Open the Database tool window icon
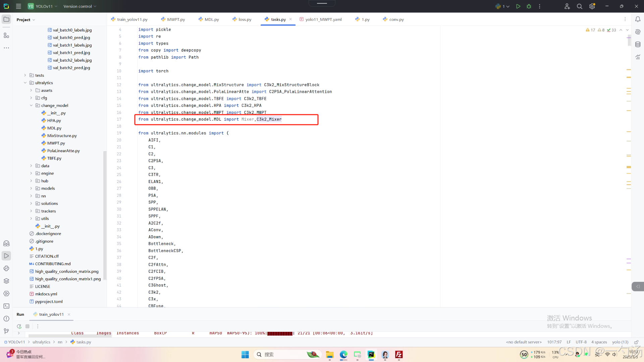644x362 pixels. (638, 44)
